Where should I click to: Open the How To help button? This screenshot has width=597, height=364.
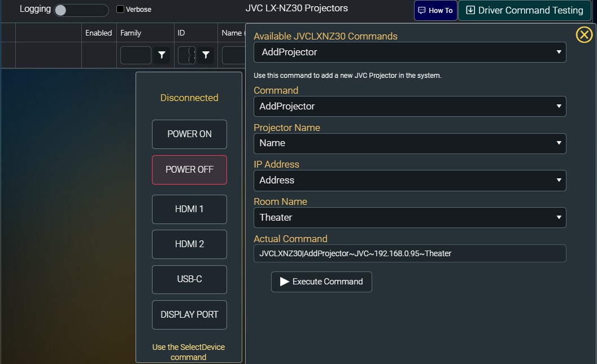click(435, 10)
